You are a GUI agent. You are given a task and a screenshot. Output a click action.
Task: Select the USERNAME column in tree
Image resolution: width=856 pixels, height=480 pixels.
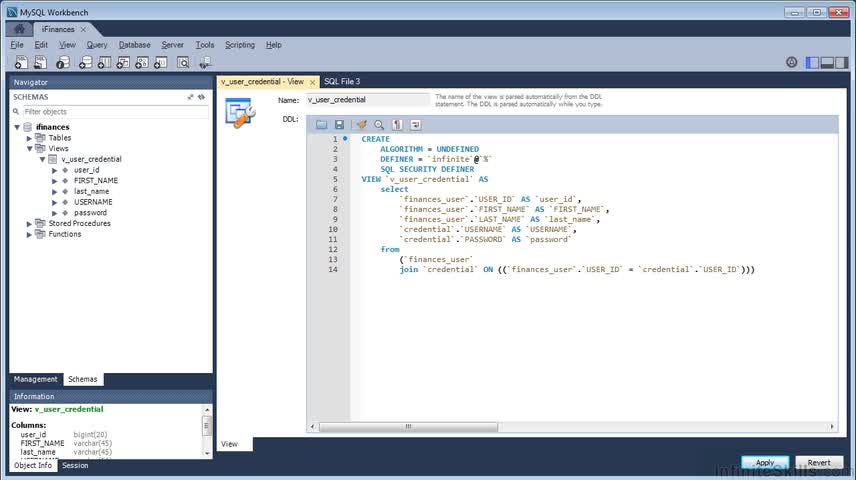[93, 202]
